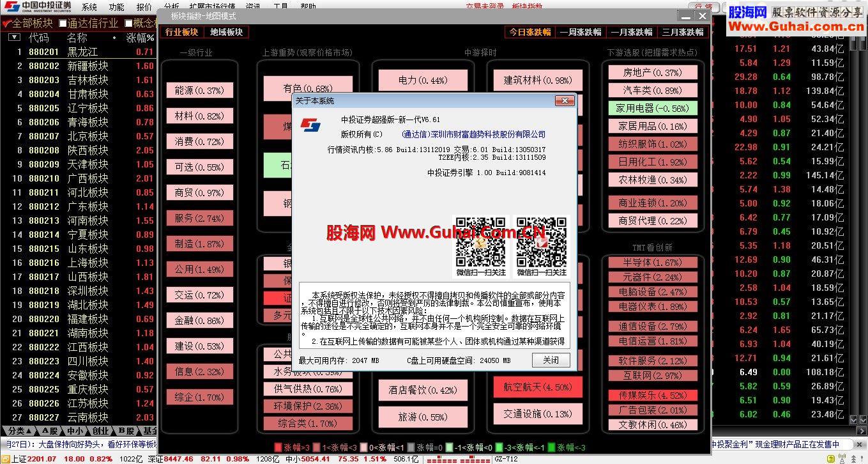Click the 航空航天(4.50%) block
Image resolution: width=868 pixels, height=464 pixels.
(x=538, y=387)
